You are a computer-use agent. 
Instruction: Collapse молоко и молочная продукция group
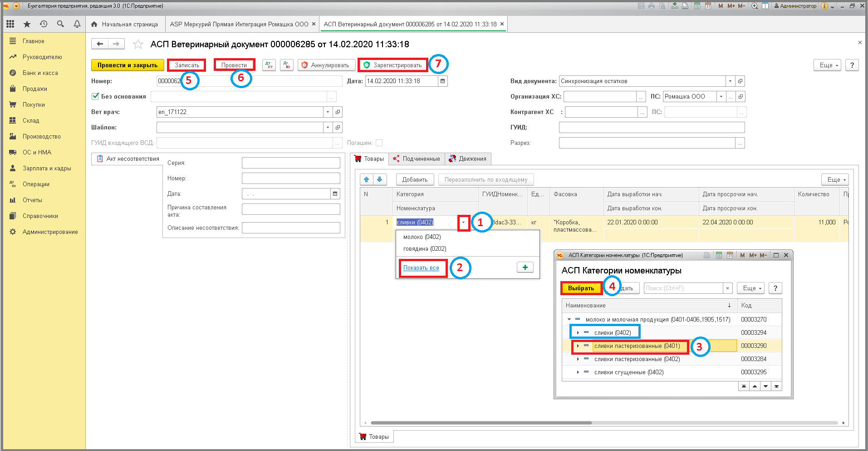click(x=569, y=319)
